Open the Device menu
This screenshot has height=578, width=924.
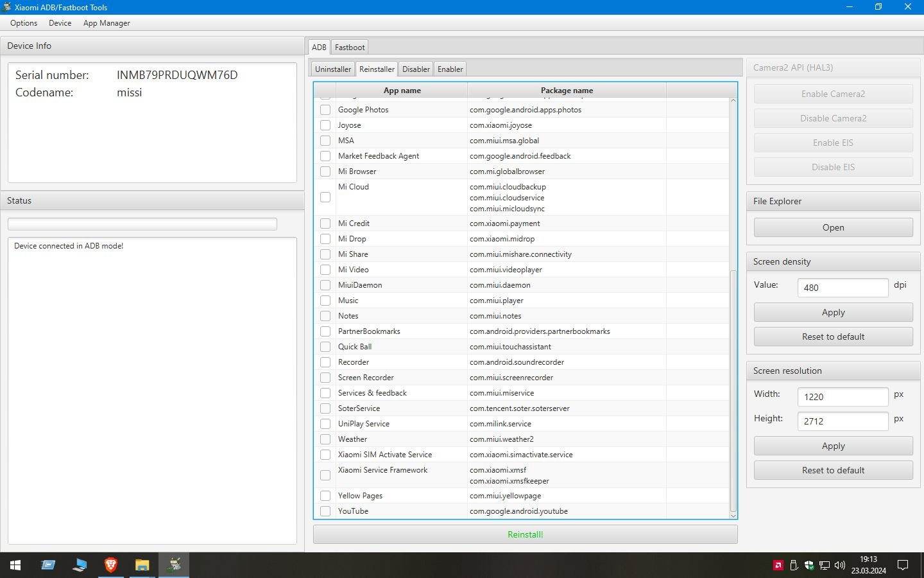pyautogui.click(x=60, y=23)
